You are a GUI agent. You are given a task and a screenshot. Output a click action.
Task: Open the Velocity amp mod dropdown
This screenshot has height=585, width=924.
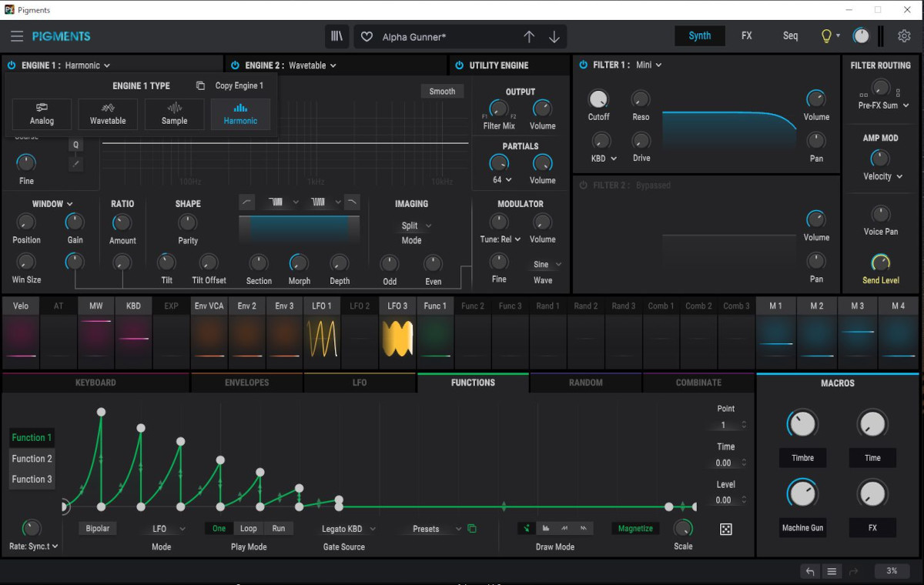coord(882,176)
